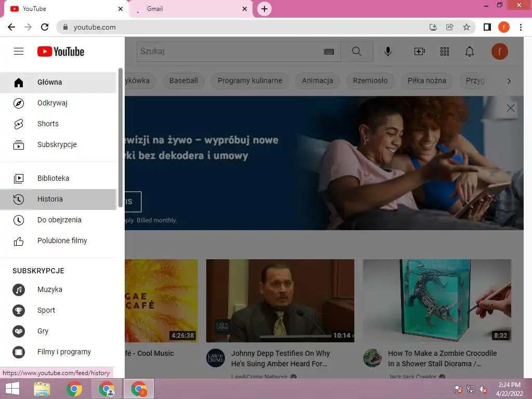Start voice search with microphone icon
The height and width of the screenshot is (399, 532).
pyautogui.click(x=388, y=51)
